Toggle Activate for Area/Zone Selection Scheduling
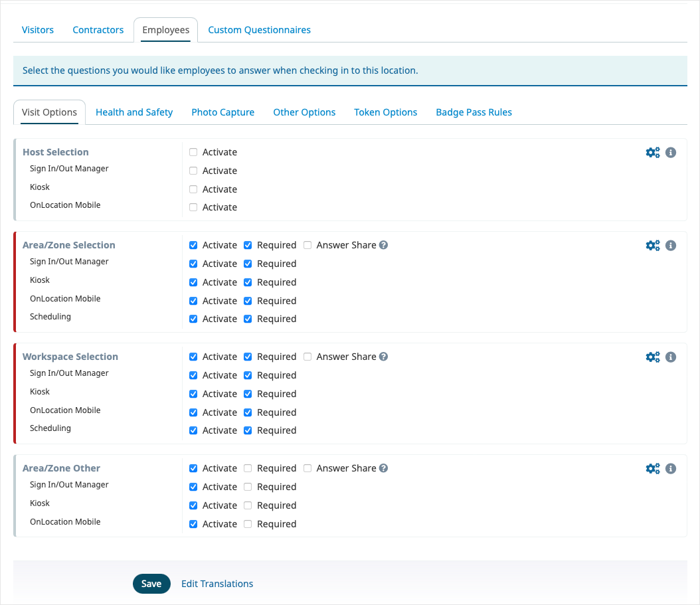Screen dimensions: 700x605 [193, 319]
